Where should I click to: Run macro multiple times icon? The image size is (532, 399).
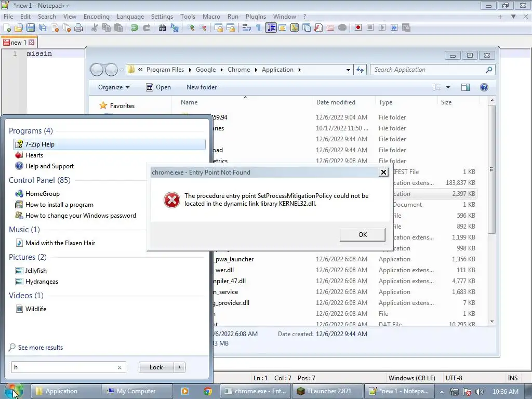(394, 28)
